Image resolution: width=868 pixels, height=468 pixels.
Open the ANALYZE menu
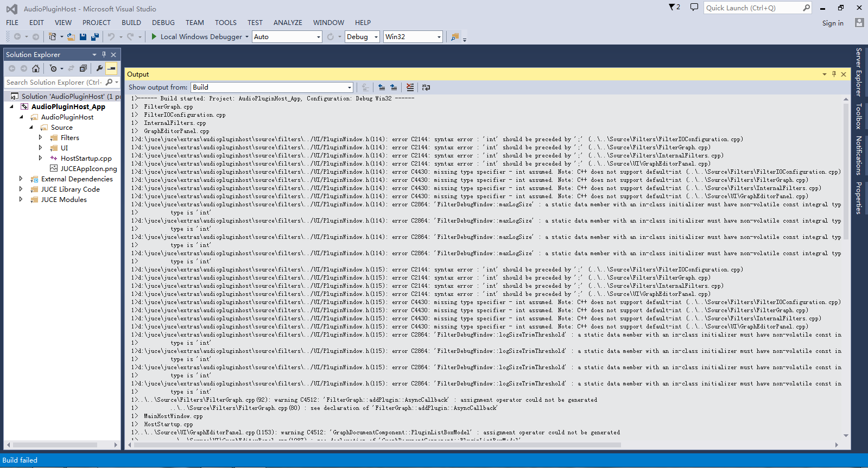point(288,22)
